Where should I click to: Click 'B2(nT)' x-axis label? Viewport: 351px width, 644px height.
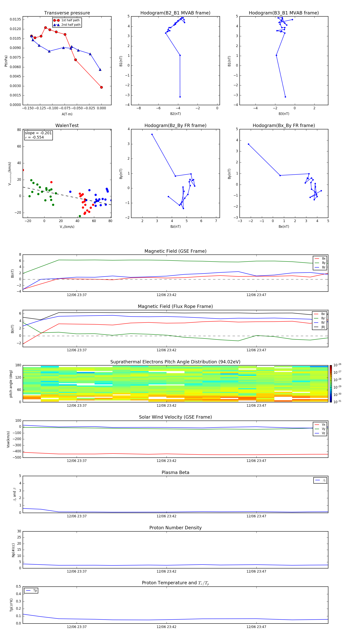pos(175,114)
